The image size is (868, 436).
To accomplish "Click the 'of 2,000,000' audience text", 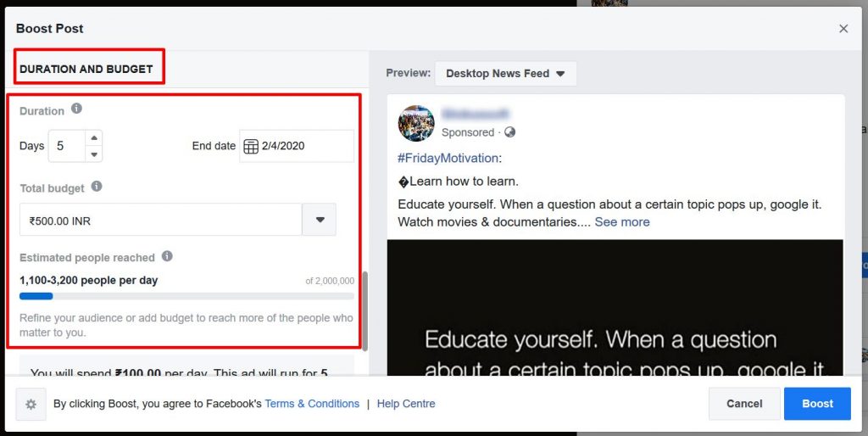I will coord(330,281).
